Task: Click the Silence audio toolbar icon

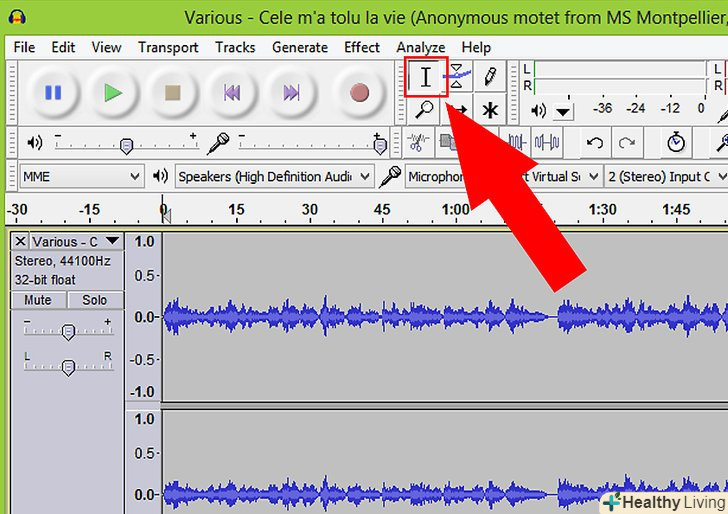Action: coord(547,143)
